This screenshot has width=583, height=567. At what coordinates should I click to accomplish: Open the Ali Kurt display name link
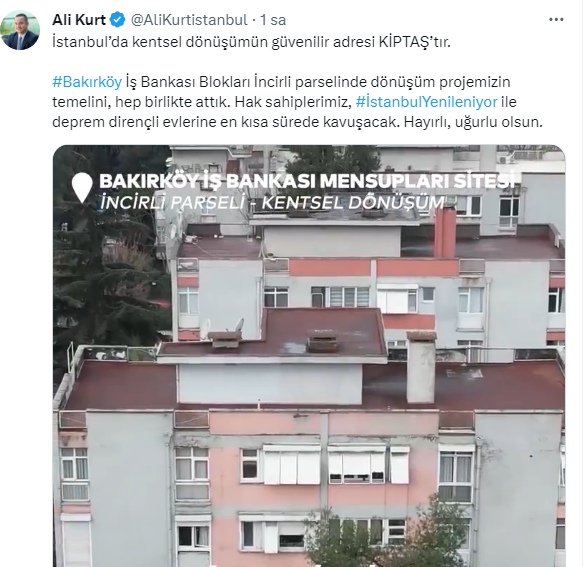[79, 20]
